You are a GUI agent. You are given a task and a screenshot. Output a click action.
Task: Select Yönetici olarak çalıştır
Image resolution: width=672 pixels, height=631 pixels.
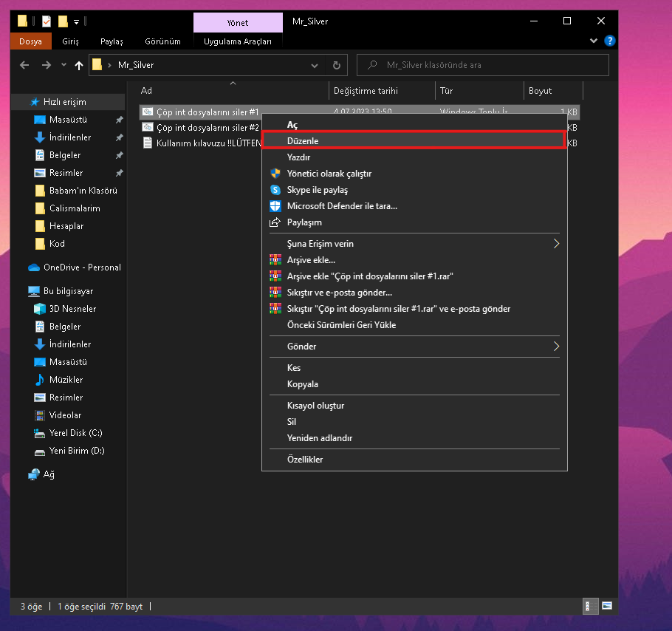coord(414,174)
